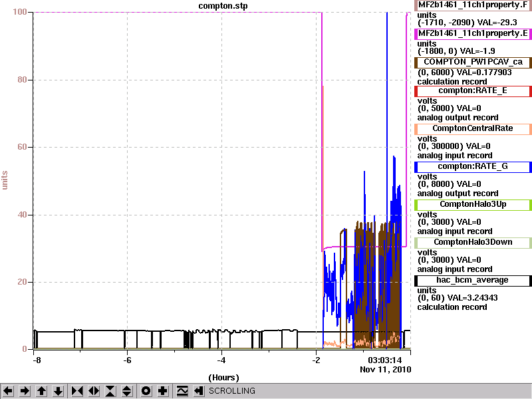This screenshot has height=399, width=532.
Task: Select hac_bcm_average black legend box
Action: [473, 280]
